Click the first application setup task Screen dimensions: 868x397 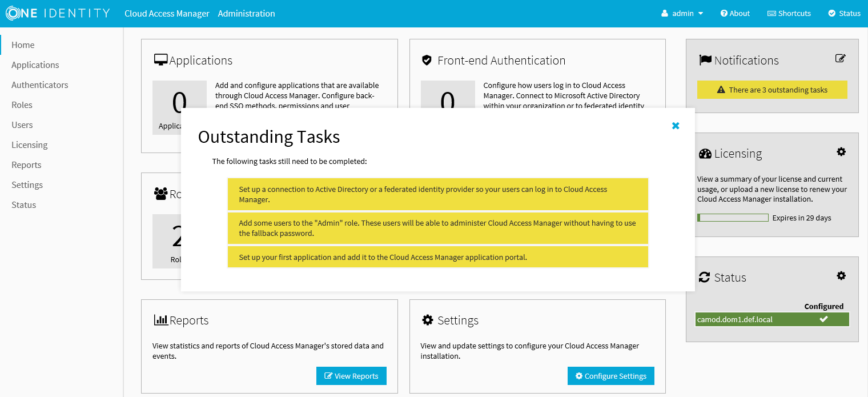[x=438, y=257]
